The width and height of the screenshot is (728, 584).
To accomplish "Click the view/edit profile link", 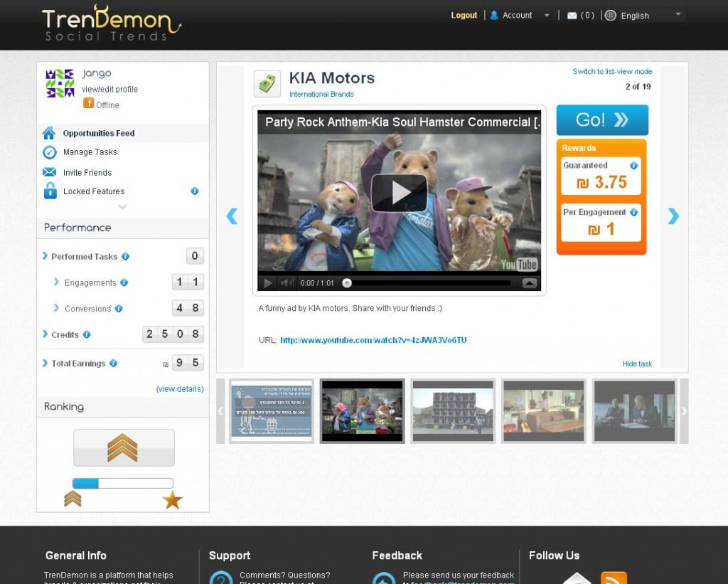I will pos(109,89).
